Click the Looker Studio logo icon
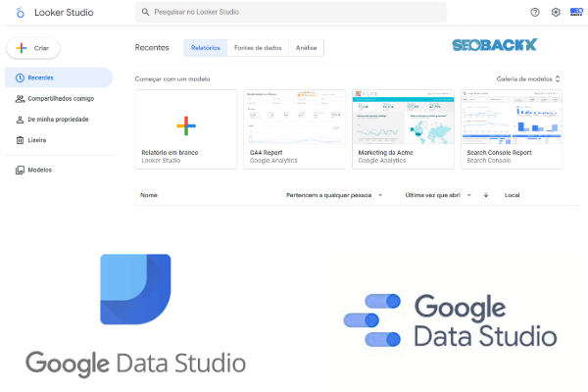588x392 pixels. (x=21, y=13)
